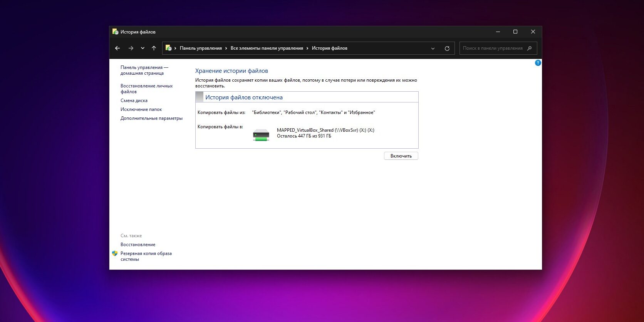
Task: Open Восстановление личных файлов link
Action: click(146, 89)
